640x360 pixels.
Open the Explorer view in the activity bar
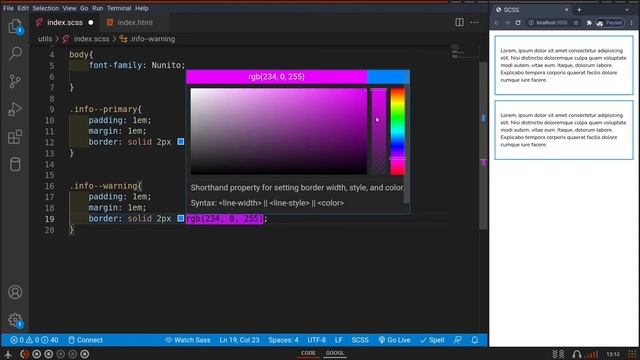pos(15,27)
